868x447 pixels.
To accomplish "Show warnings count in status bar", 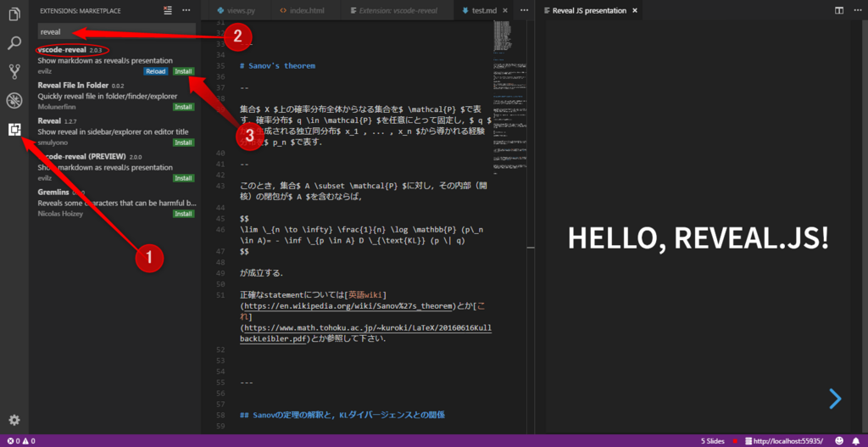I will coord(29,441).
